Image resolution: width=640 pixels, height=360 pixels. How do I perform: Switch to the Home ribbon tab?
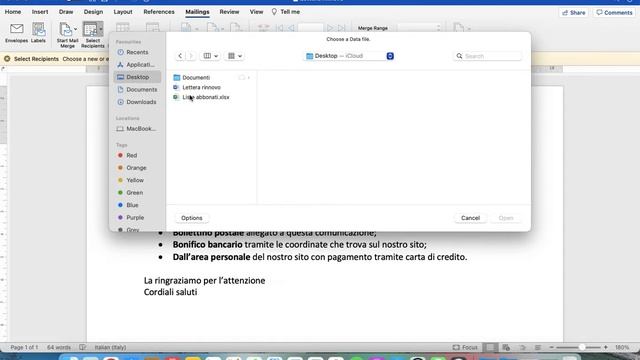(13, 12)
